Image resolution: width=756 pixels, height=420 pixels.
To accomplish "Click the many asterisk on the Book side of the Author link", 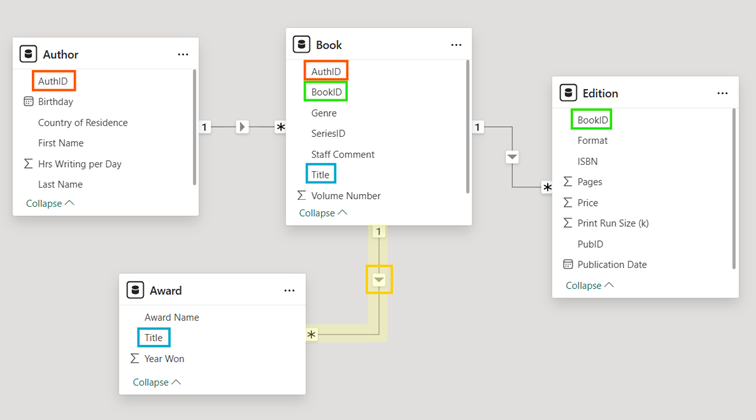I will 280,127.
